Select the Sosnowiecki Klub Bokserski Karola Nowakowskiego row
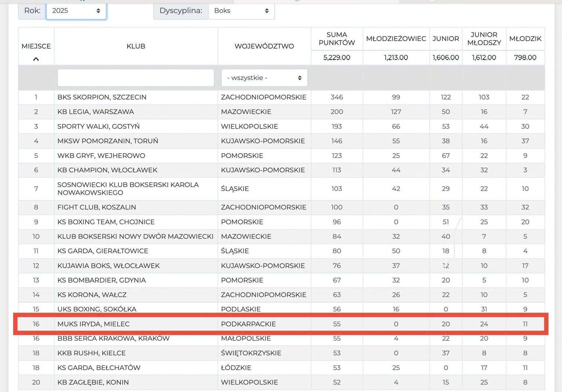Image resolution: width=562 pixels, height=392 pixels. (128, 188)
